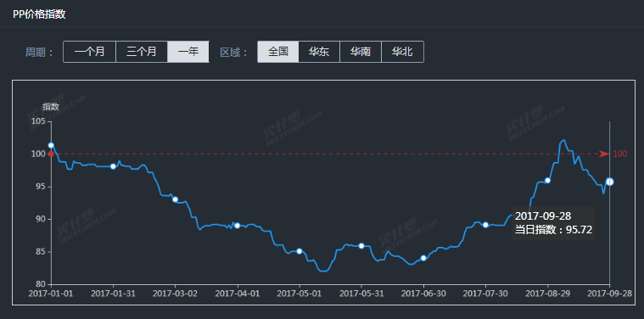Click the data point at 2017-03-02
The width and height of the screenshot is (644, 319).
coord(176,199)
